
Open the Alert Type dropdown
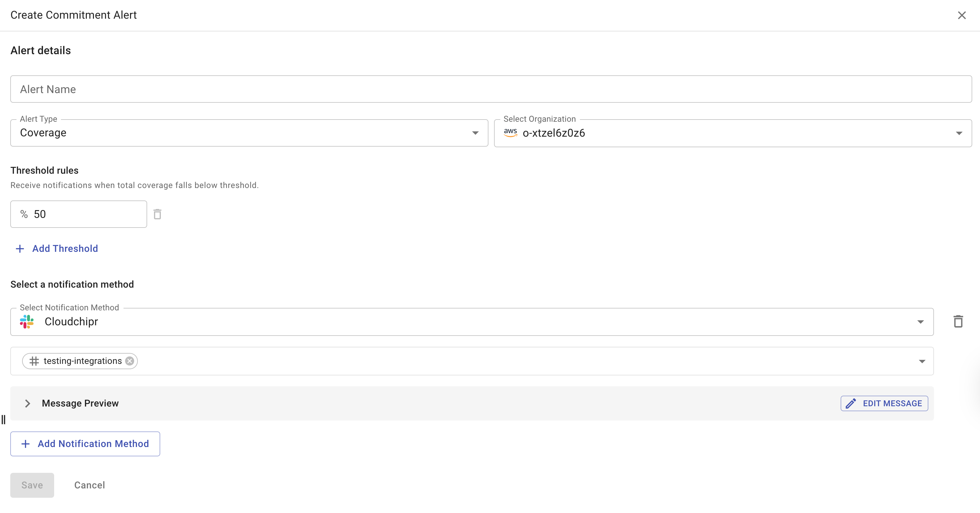475,133
